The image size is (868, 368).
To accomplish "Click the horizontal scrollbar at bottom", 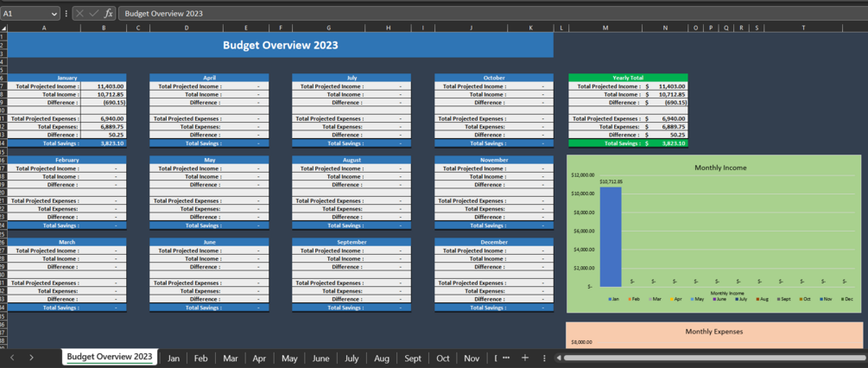I will point(713,358).
